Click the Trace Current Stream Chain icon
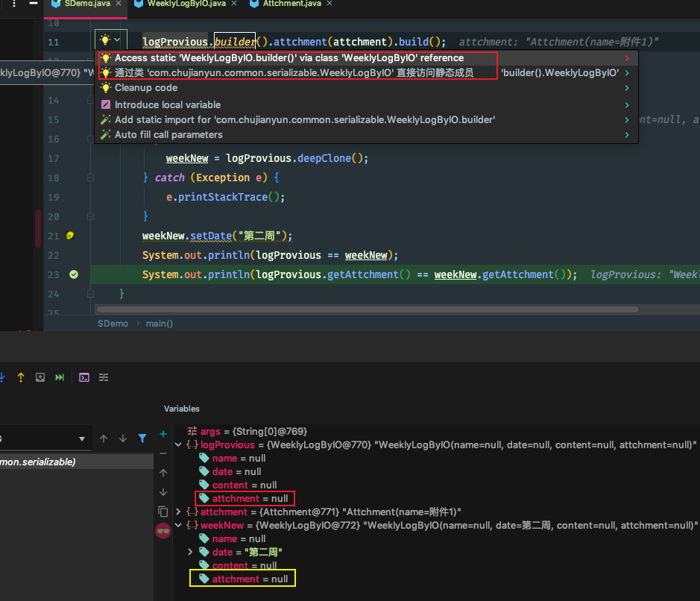This screenshot has height=601, width=700. (104, 377)
